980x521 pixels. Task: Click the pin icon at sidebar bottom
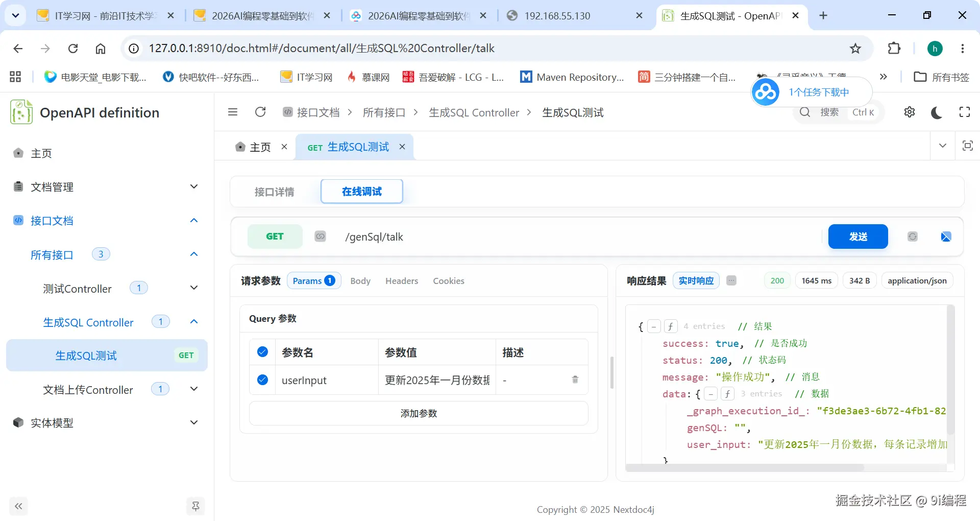coord(195,506)
